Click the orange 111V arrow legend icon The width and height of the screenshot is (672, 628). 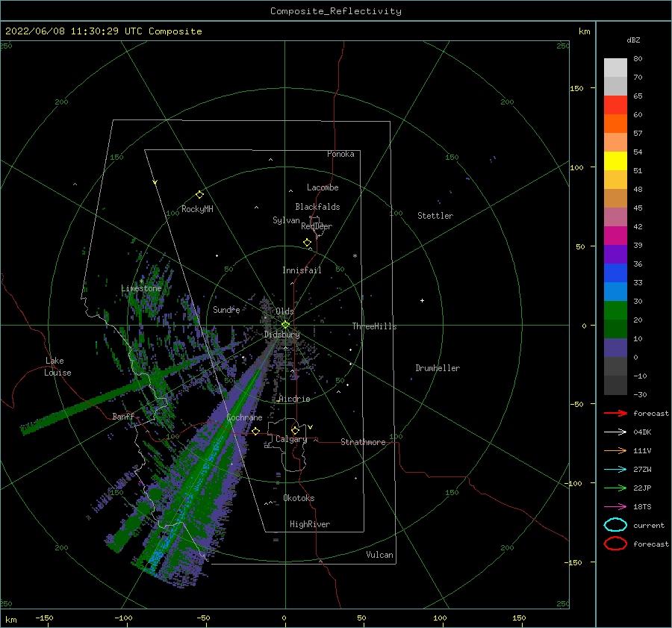(615, 450)
